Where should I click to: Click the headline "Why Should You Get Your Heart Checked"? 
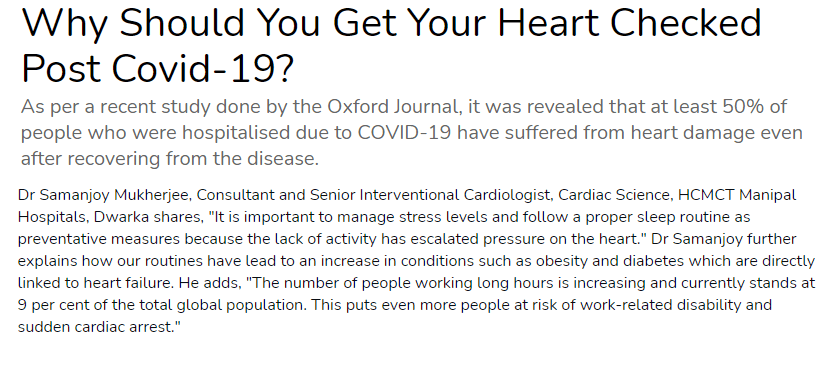[391, 24]
